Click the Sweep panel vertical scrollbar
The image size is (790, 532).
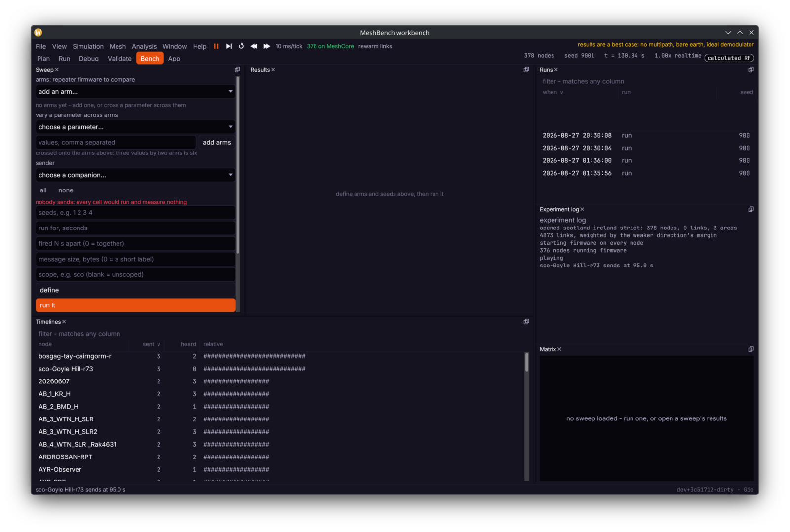point(238,165)
